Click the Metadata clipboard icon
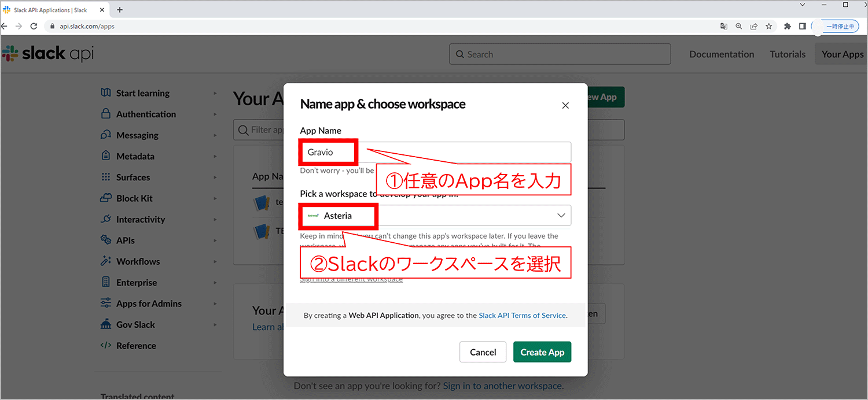Screen dimensions: 868x400 pyautogui.click(x=106, y=155)
